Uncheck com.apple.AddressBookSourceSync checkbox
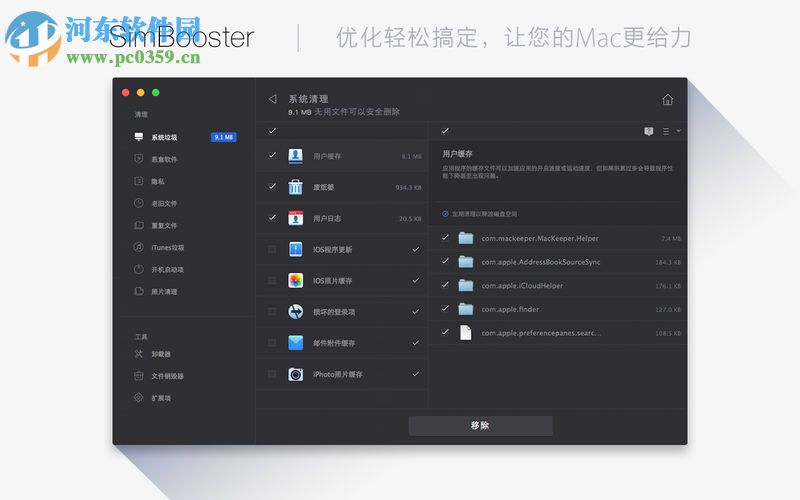The image size is (800, 500). (x=445, y=261)
